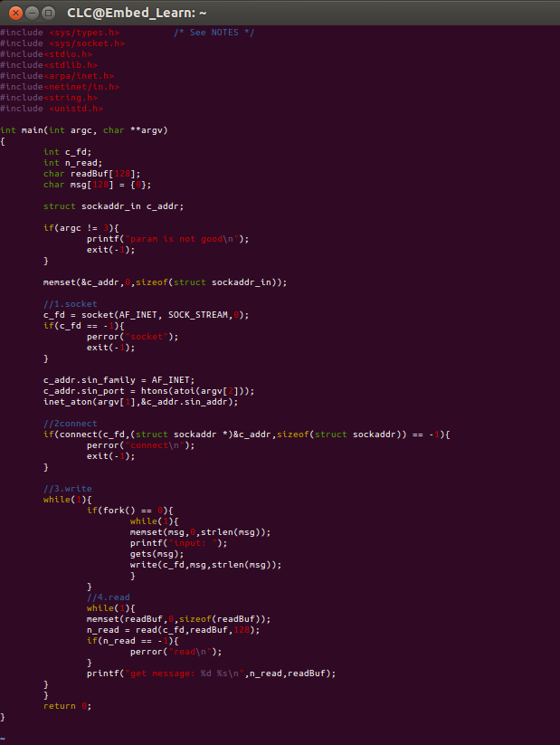The width and height of the screenshot is (560, 745).
Task: Click the inet_aton(argv[1],&c_addr.sin_addr); line
Action: click(140, 402)
